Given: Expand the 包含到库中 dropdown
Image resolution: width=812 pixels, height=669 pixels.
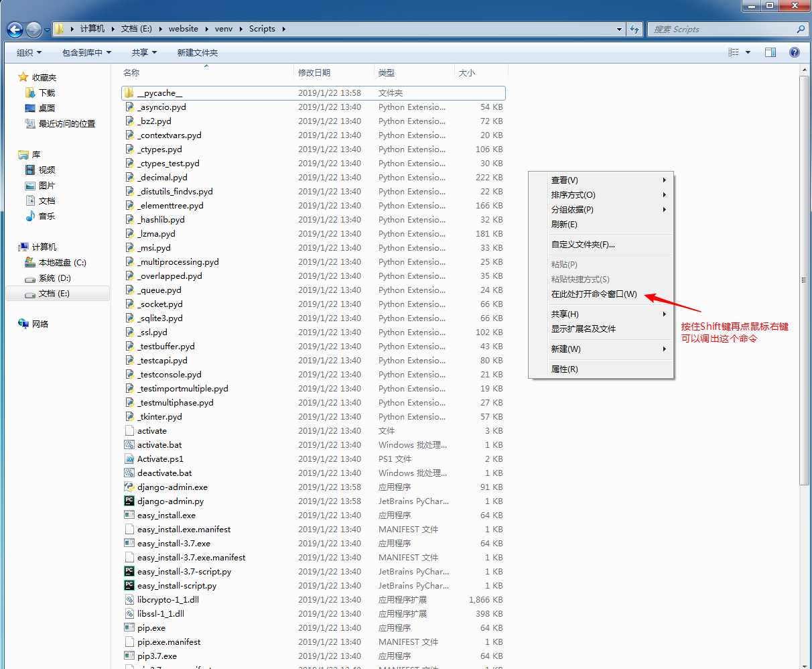Looking at the screenshot, I should coord(86,52).
